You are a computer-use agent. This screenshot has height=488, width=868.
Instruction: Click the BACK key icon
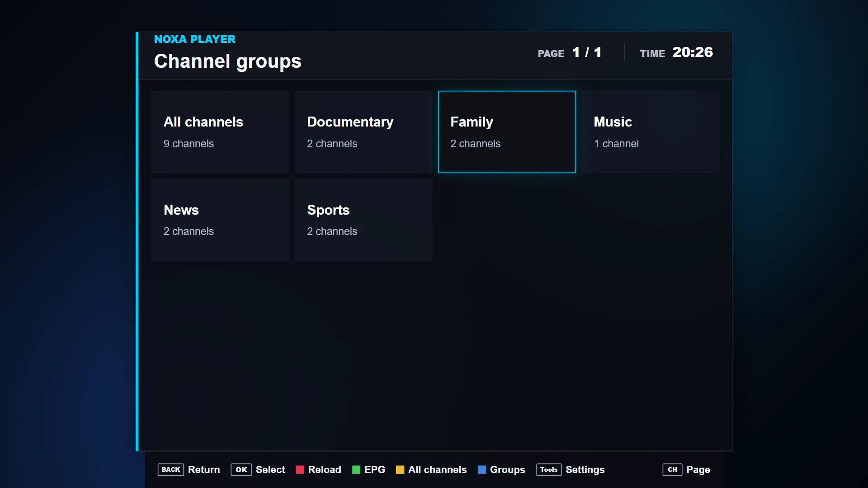171,469
